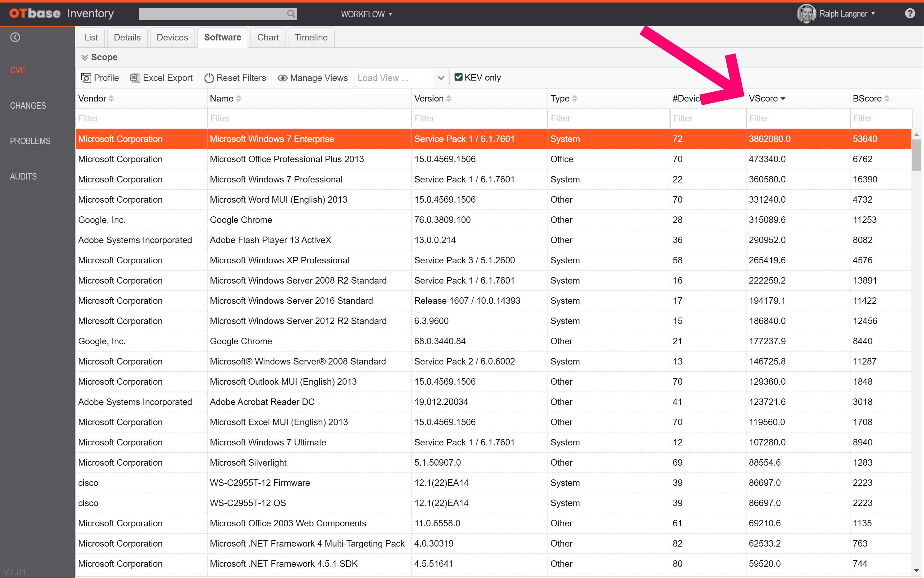Viewport: 924px width, 578px height.
Task: Select Microsoft Windows XP Professional row
Action: [493, 260]
